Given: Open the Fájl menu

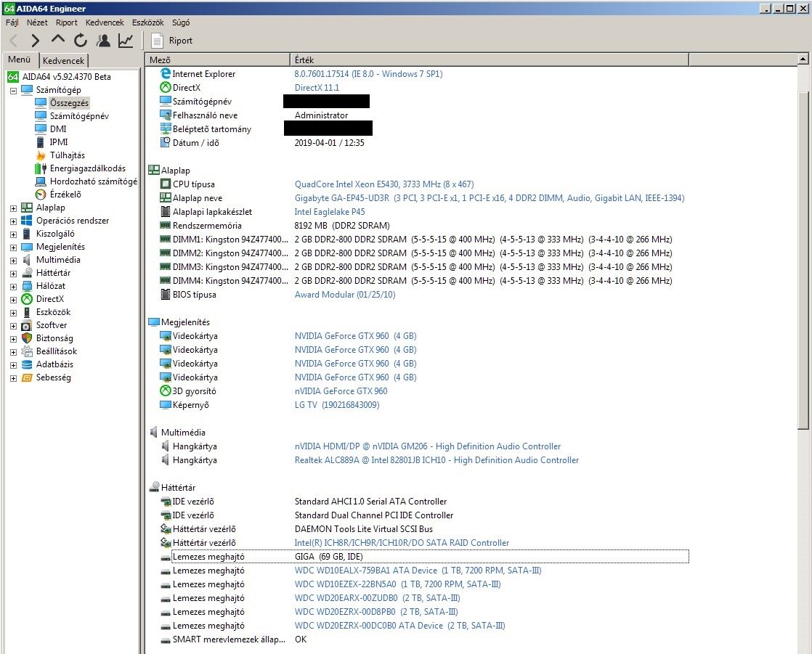Looking at the screenshot, I should [x=12, y=23].
